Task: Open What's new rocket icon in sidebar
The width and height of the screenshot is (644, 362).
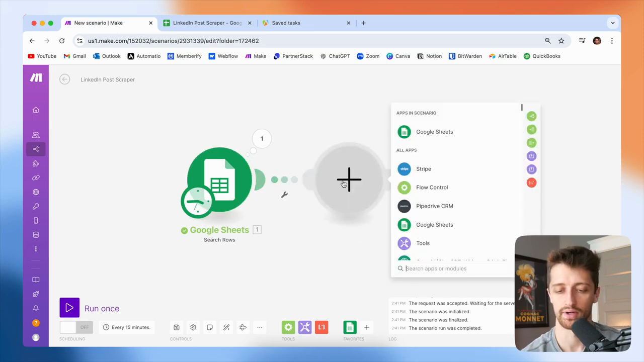Action: 36,294
